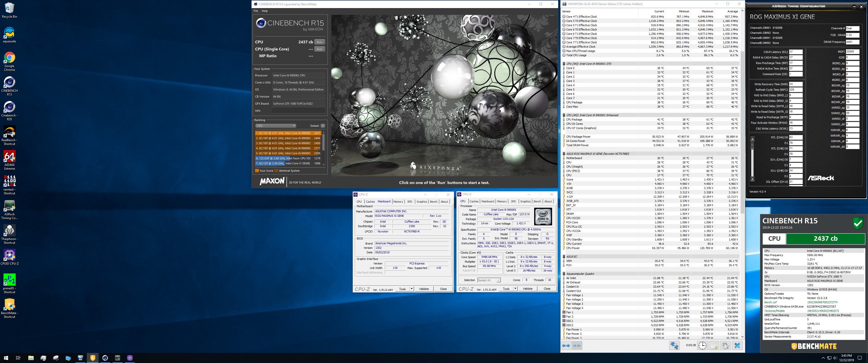The width and height of the screenshot is (868, 363).
Task: Switch to SPD tab in CPU-Z CPU window
Action: [x=513, y=201]
